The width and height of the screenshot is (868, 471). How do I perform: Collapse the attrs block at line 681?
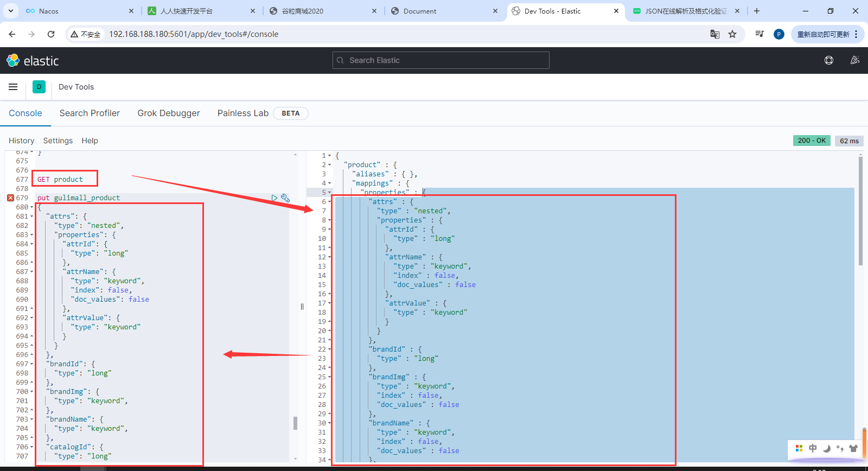(31, 217)
